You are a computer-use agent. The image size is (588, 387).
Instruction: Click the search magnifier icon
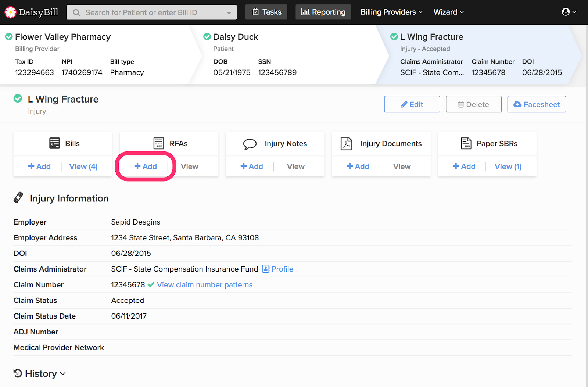[76, 12]
